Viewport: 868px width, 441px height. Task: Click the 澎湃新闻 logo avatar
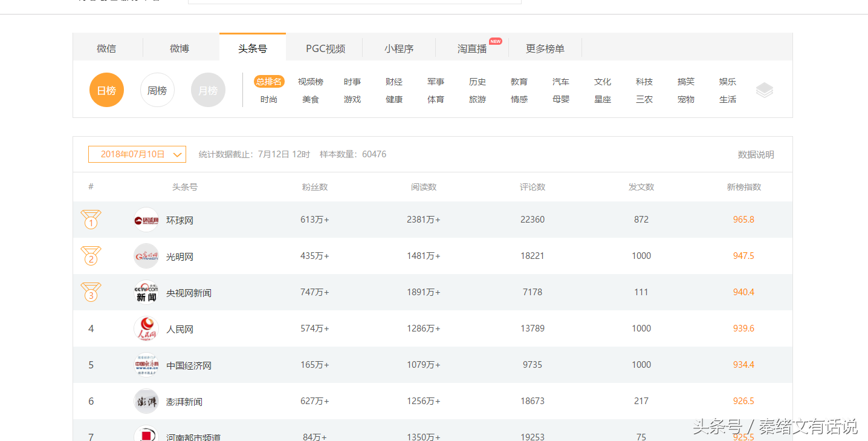[146, 401]
